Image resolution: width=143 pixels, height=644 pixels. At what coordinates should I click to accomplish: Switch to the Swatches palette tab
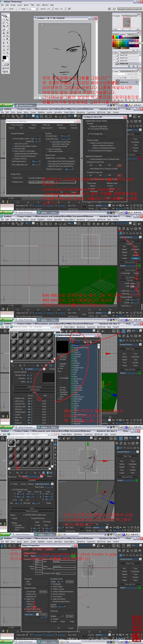pos(122,34)
